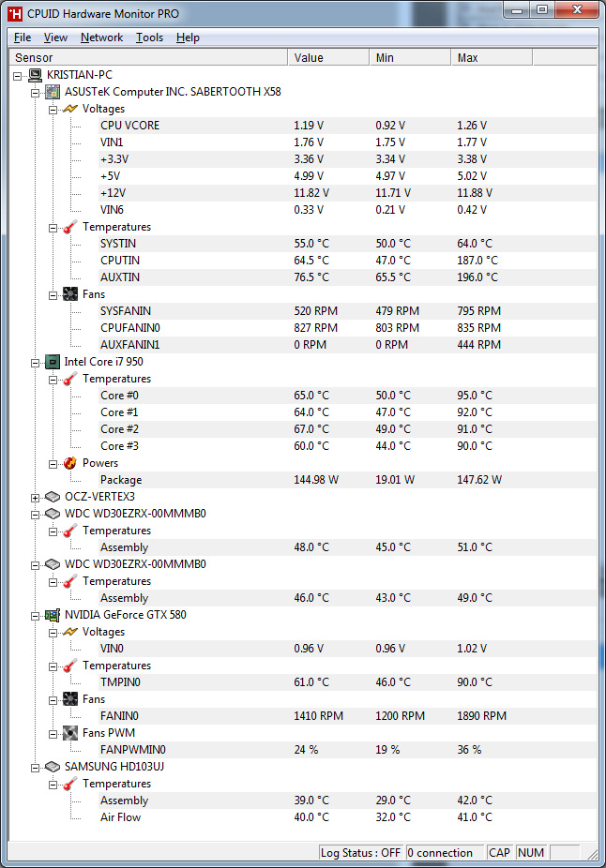Click the OCZ-VERTEX3 drive icon
The height and width of the screenshot is (868, 606).
click(53, 497)
